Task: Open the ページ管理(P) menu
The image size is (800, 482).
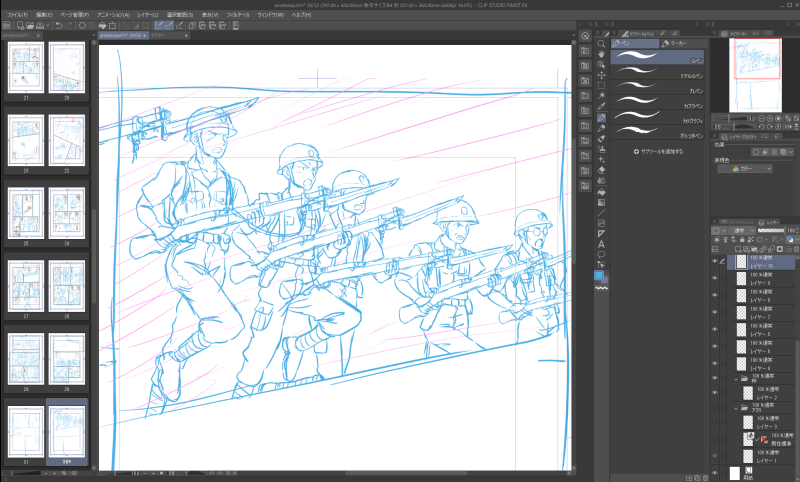Action: click(x=74, y=15)
